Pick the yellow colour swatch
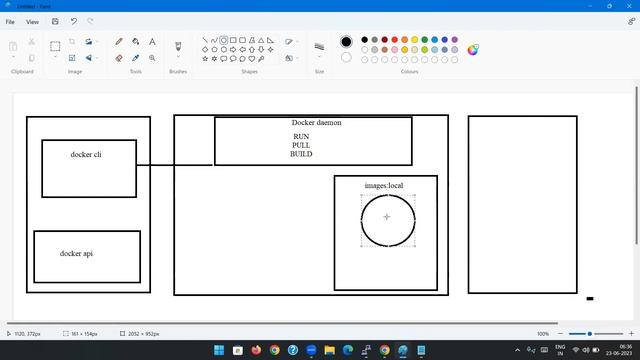This screenshot has height=360, width=640. (415, 40)
